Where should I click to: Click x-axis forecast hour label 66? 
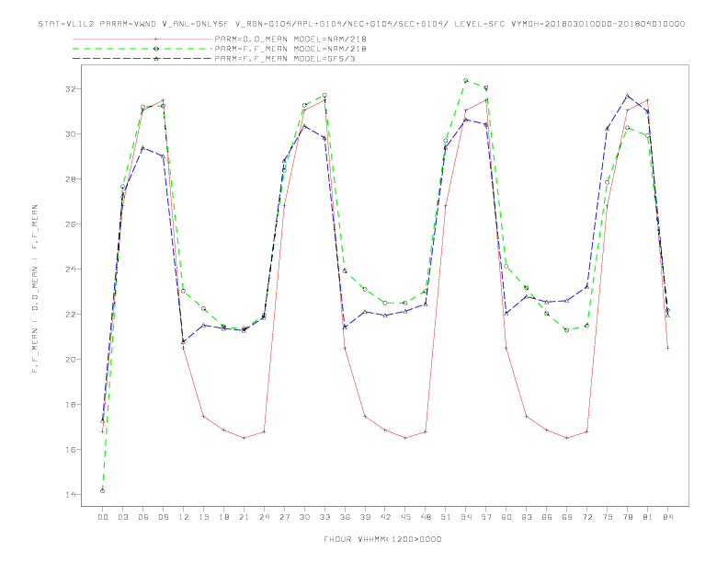tap(547, 517)
